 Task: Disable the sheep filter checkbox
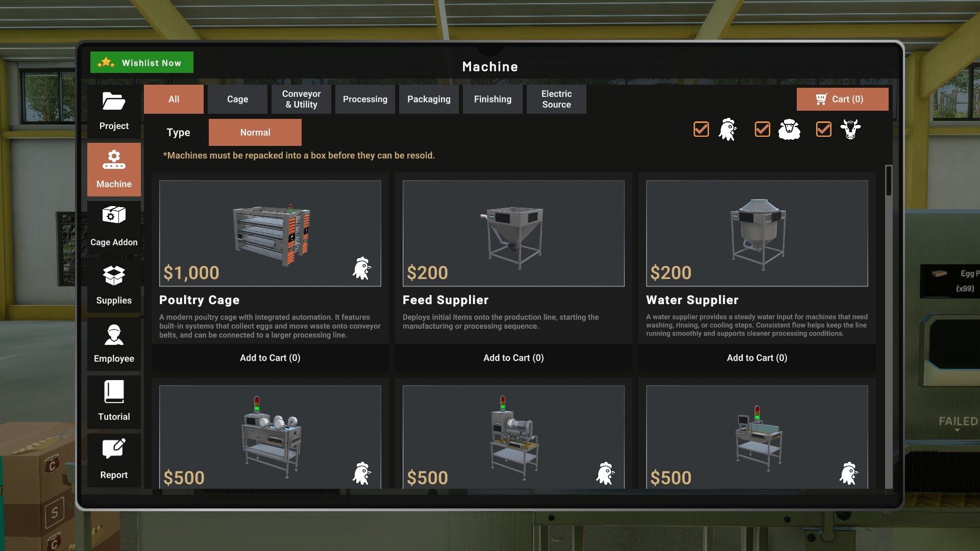pos(762,129)
